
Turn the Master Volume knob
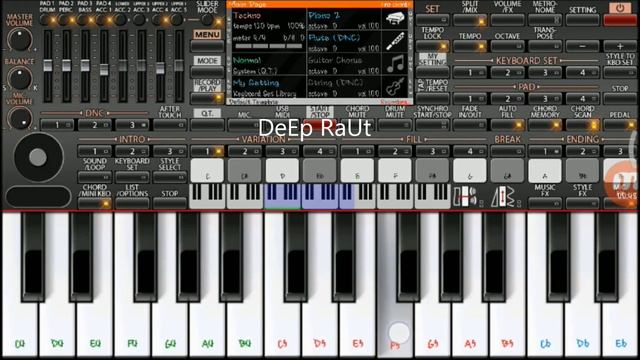pos(19,40)
